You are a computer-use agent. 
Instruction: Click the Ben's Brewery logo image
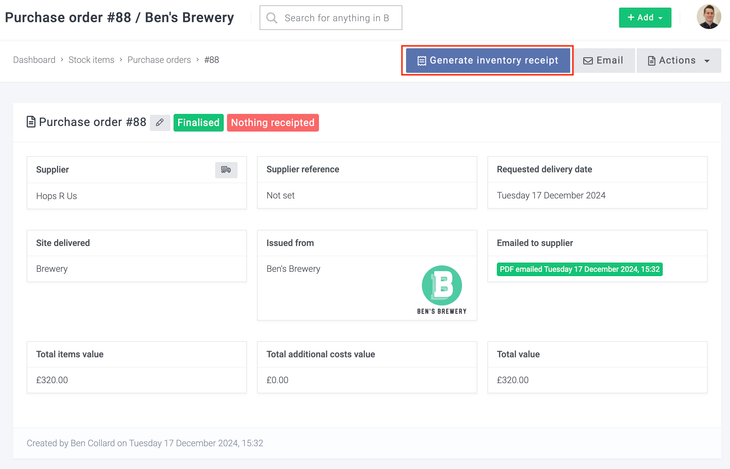coord(441,290)
